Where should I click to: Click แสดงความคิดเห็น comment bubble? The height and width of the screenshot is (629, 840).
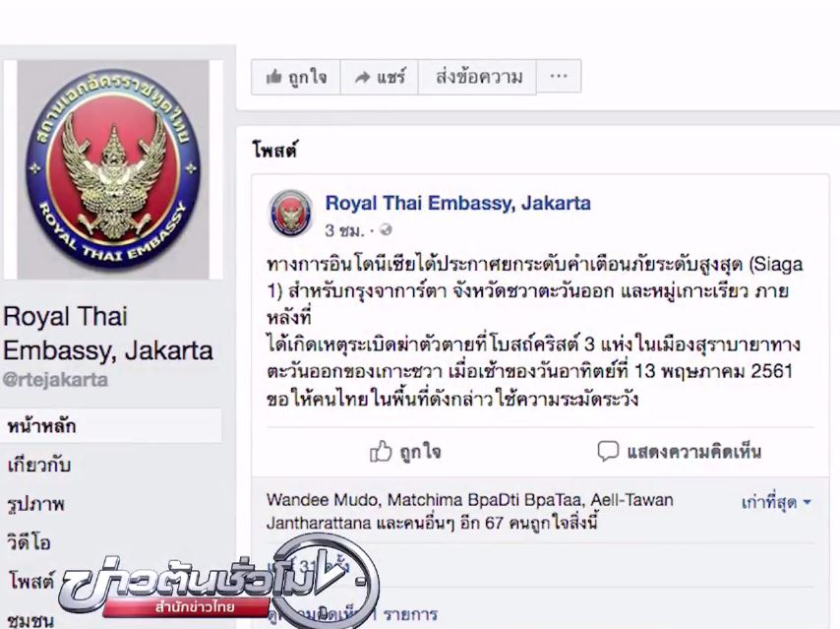679,452
